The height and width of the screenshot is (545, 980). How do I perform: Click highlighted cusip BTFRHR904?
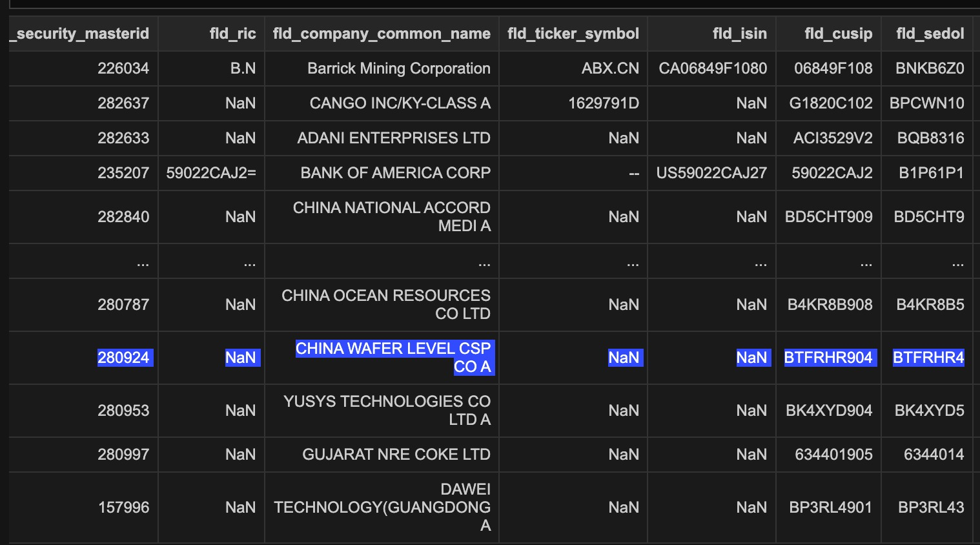click(x=828, y=358)
